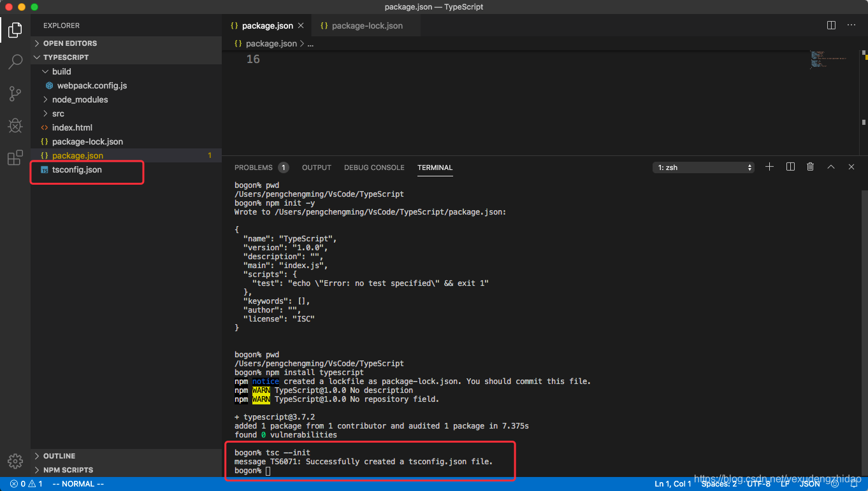Close the terminal panel
The height and width of the screenshot is (491, 868).
(x=851, y=167)
